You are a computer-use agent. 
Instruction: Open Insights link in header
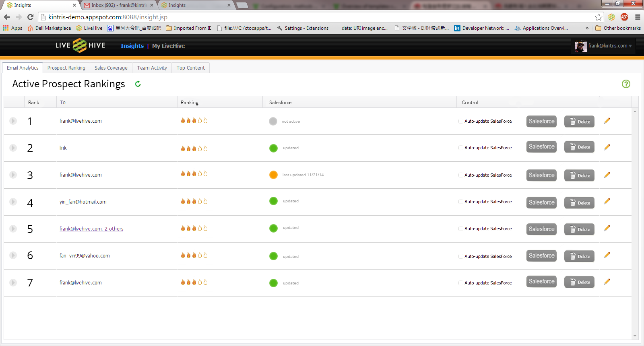[132, 46]
